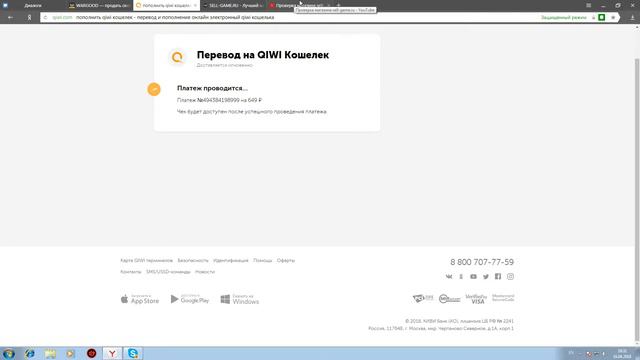Open the VK social icon in footer
This screenshot has width=640, height=360.
[x=449, y=277]
